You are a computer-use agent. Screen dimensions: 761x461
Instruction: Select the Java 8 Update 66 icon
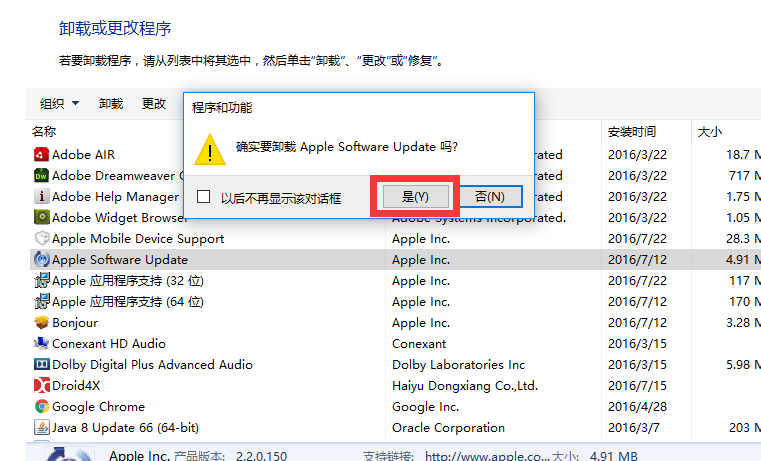pyautogui.click(x=41, y=428)
